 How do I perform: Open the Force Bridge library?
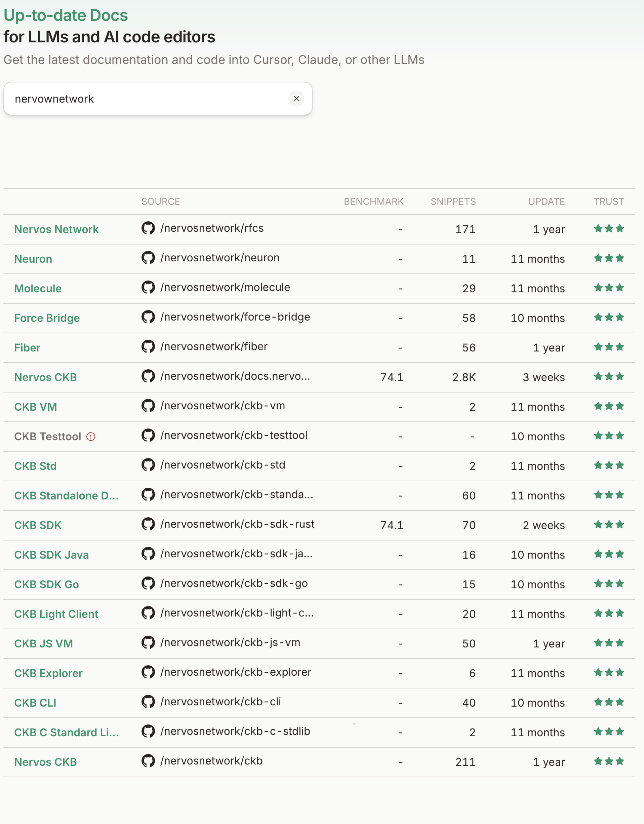(x=47, y=318)
